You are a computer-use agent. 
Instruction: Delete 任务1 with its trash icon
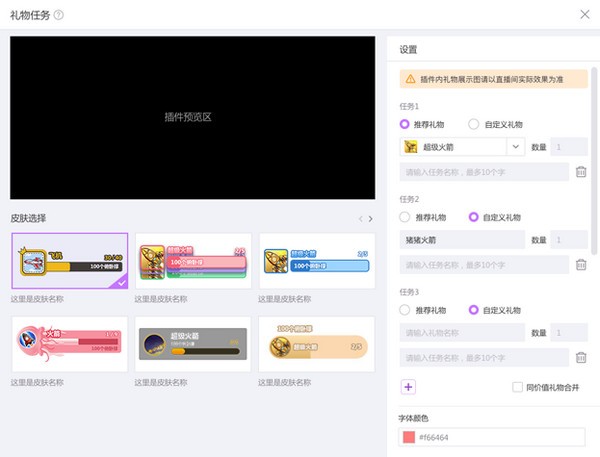pyautogui.click(x=581, y=172)
